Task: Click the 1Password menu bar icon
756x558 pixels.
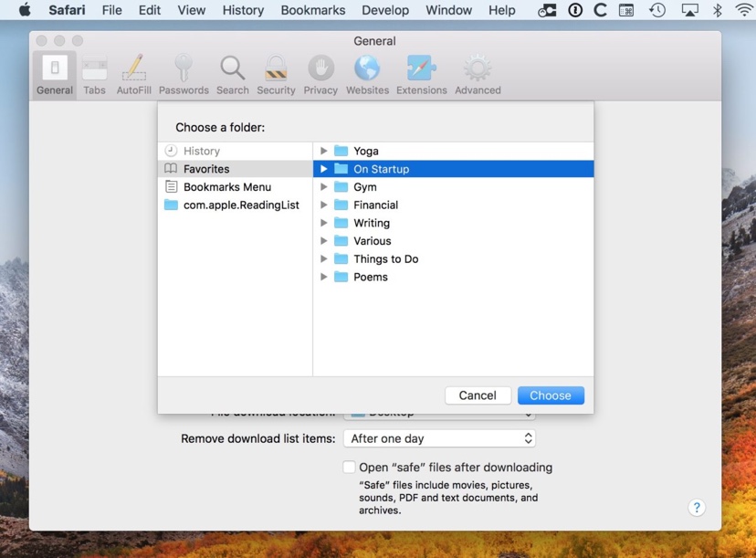Action: (574, 10)
